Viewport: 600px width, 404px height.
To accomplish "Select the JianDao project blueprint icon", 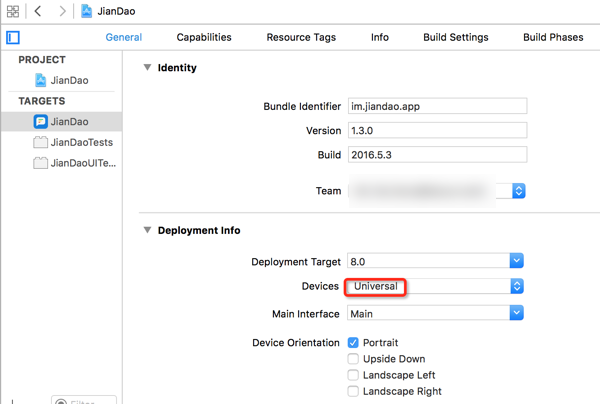I will click(41, 80).
